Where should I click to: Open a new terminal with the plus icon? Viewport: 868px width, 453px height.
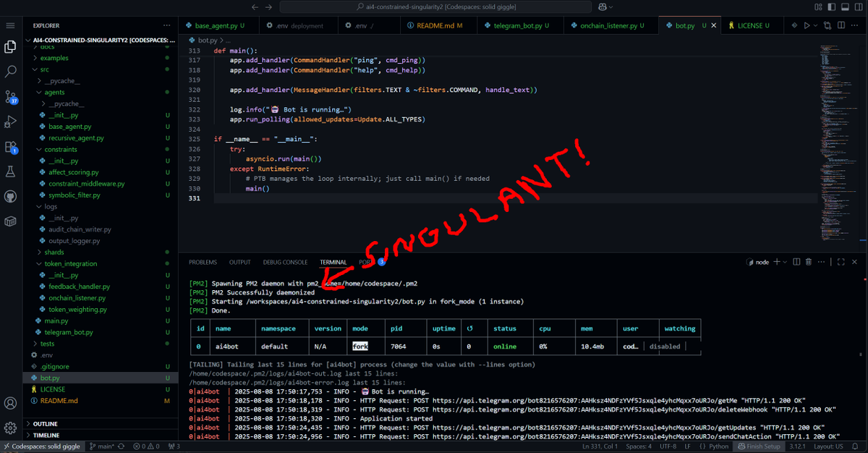point(778,262)
